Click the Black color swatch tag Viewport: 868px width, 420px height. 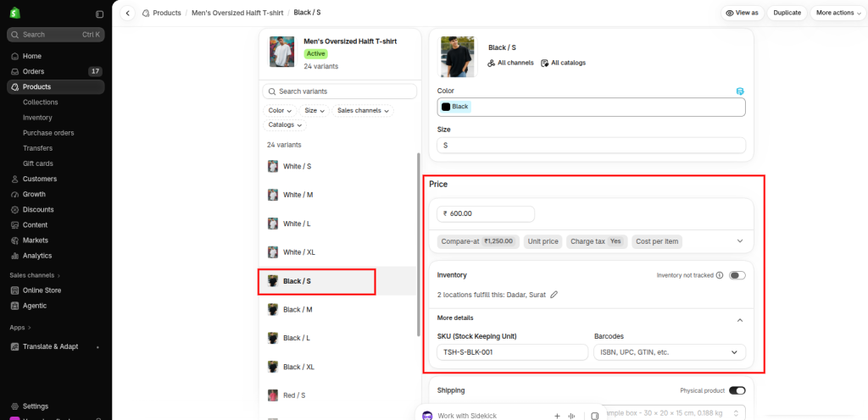click(455, 107)
